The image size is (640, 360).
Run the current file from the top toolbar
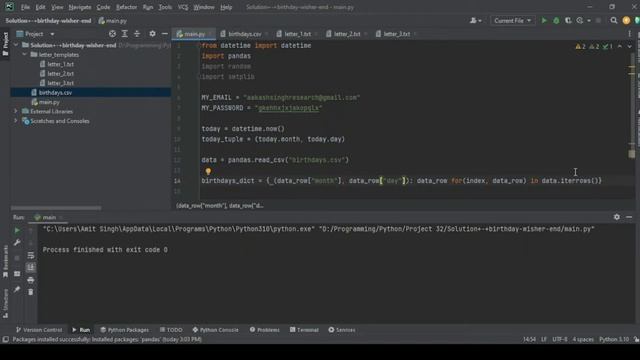pyautogui.click(x=544, y=20)
